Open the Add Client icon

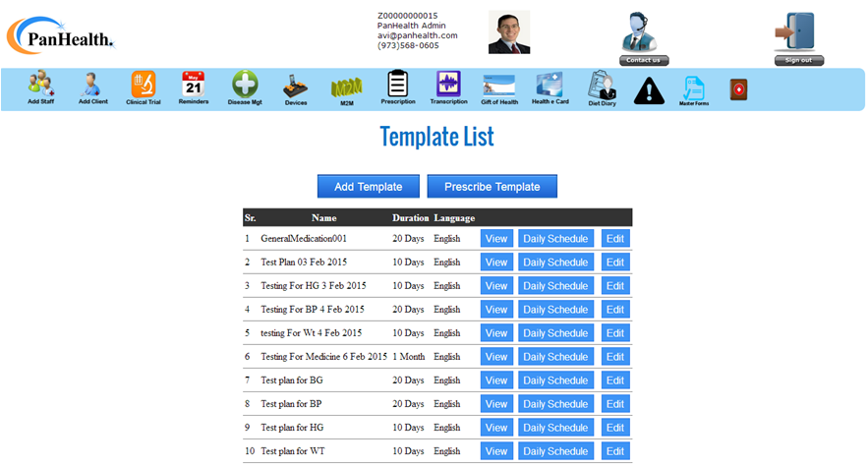tap(92, 87)
